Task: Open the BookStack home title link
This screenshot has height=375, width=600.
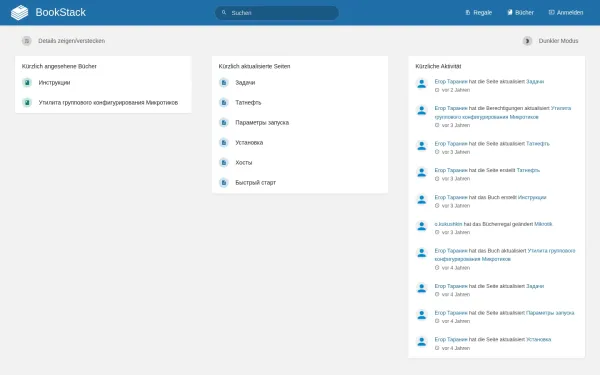Action: 60,13
